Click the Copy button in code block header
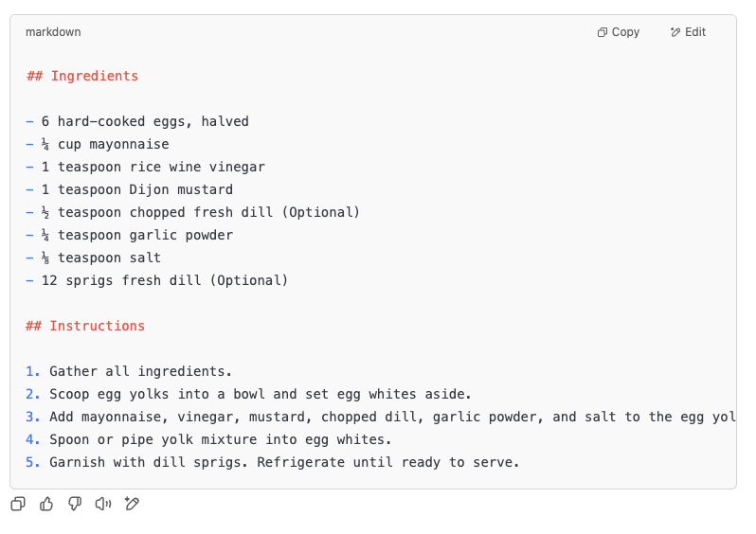This screenshot has height=534, width=756. pos(618,32)
